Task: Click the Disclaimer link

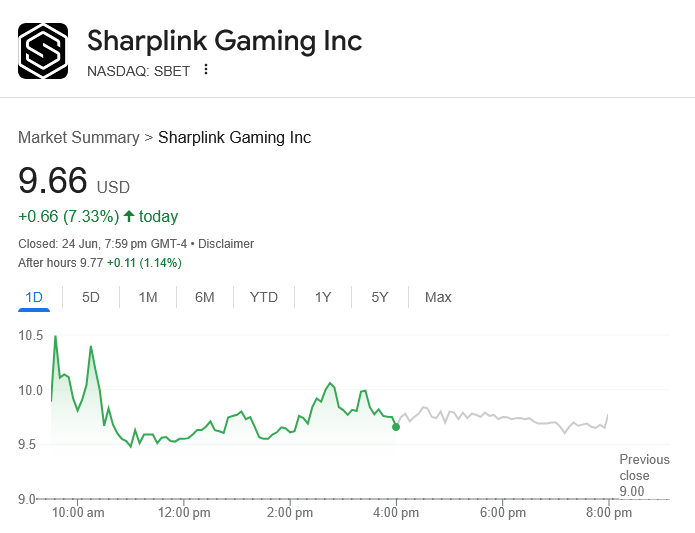Action: point(226,244)
